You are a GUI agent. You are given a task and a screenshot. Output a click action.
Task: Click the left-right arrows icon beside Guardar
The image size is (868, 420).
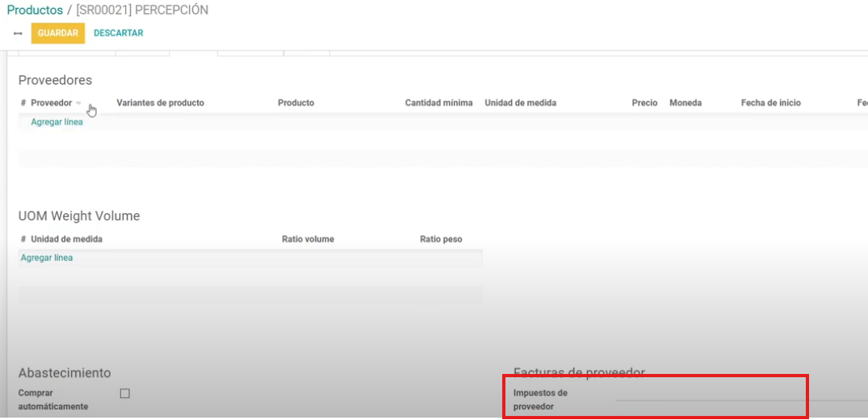(x=18, y=33)
